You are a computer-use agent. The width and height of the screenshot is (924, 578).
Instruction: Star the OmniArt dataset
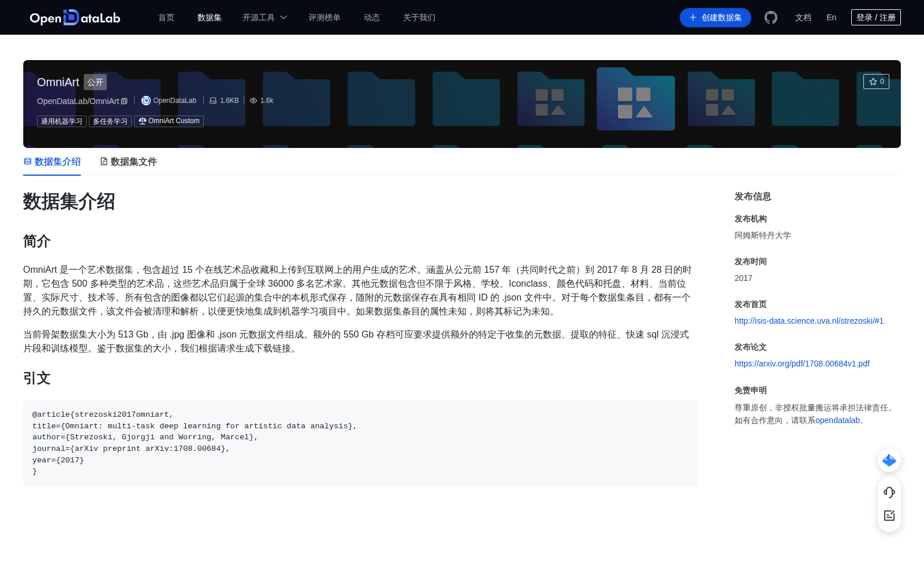pos(876,81)
